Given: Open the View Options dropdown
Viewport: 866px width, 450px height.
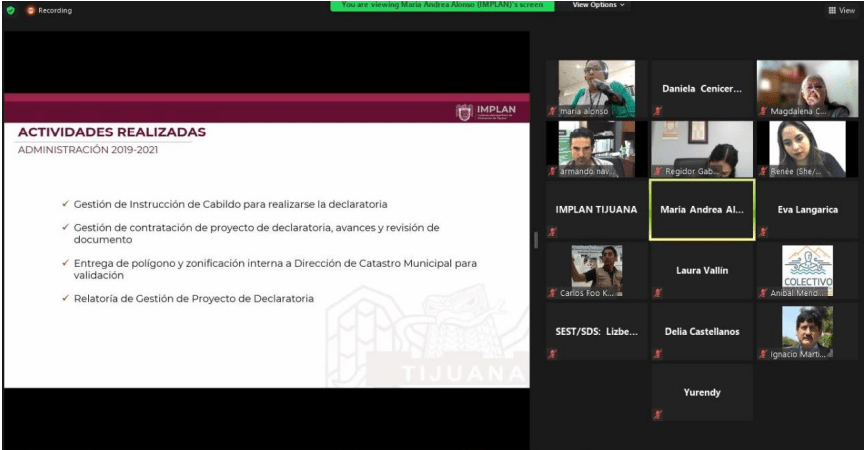Looking at the screenshot, I should 598,5.
